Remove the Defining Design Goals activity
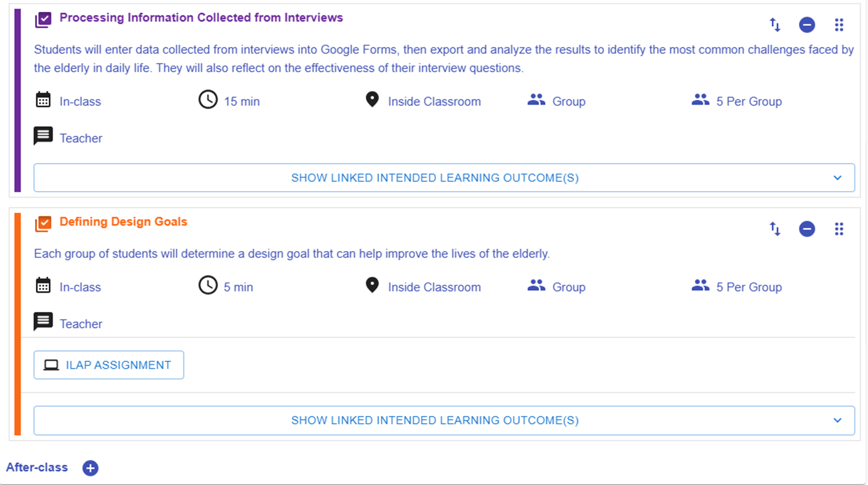This screenshot has height=485, width=868. click(x=807, y=229)
